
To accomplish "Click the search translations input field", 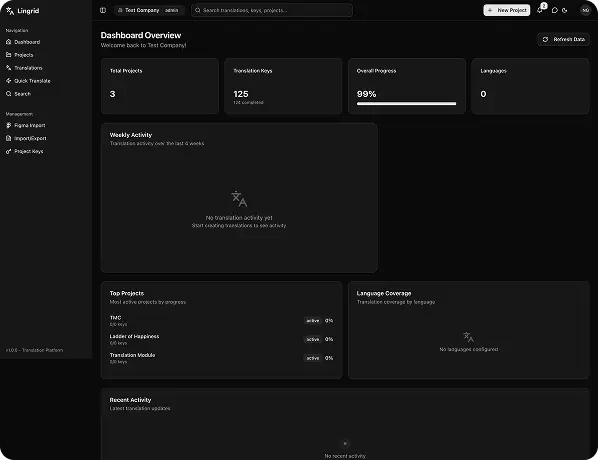I will [x=272, y=10].
